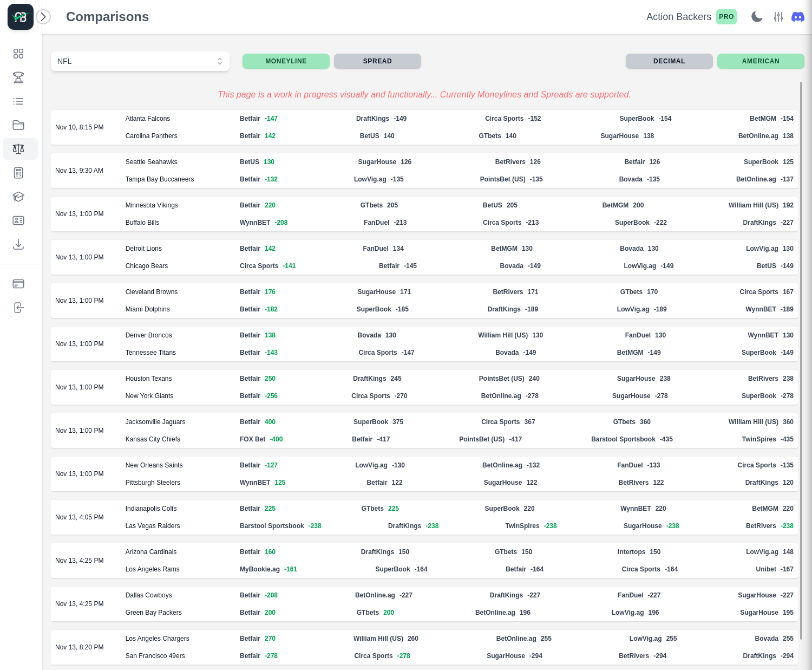
Task: Click FOX Bet -400 odds for Chiefs
Action: [x=261, y=439]
